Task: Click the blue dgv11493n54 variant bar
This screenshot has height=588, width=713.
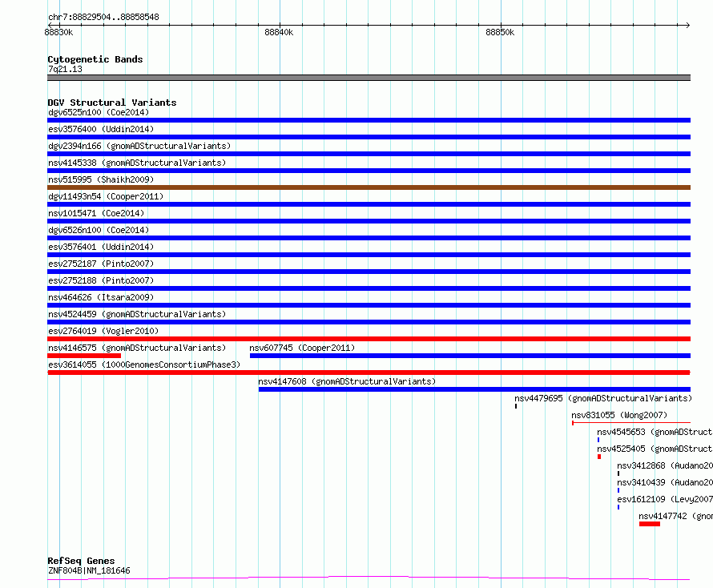Action: (x=369, y=204)
